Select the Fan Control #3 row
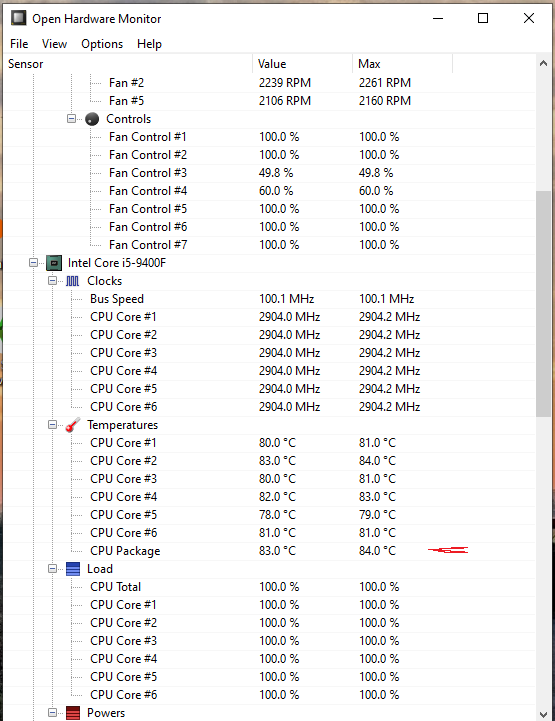This screenshot has height=721, width=555. 269,173
